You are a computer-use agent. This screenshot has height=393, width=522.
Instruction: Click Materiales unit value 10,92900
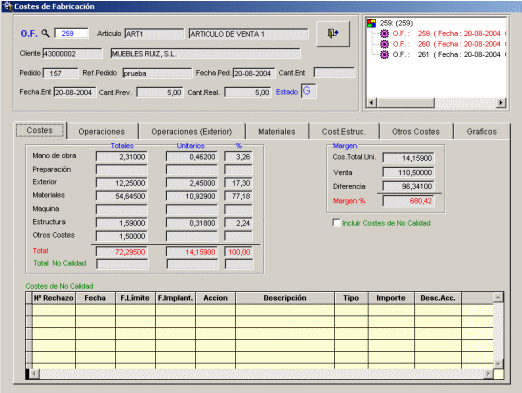click(x=192, y=196)
